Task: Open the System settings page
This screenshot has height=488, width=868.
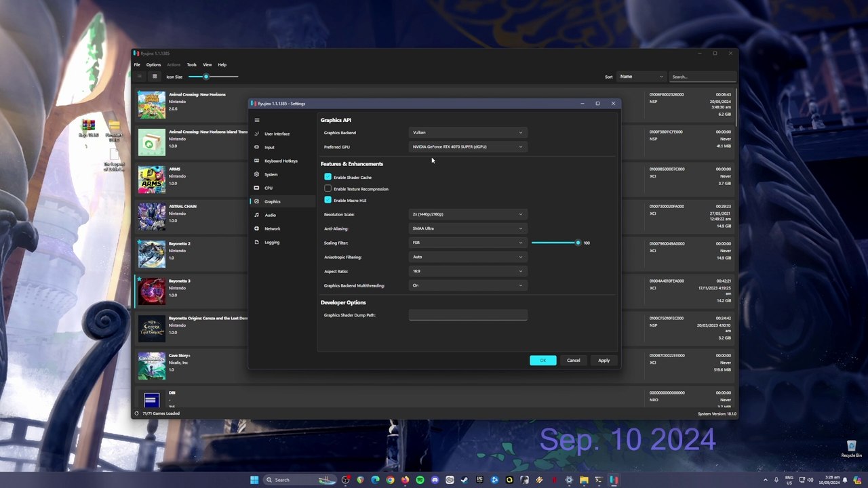Action: pyautogui.click(x=281, y=174)
